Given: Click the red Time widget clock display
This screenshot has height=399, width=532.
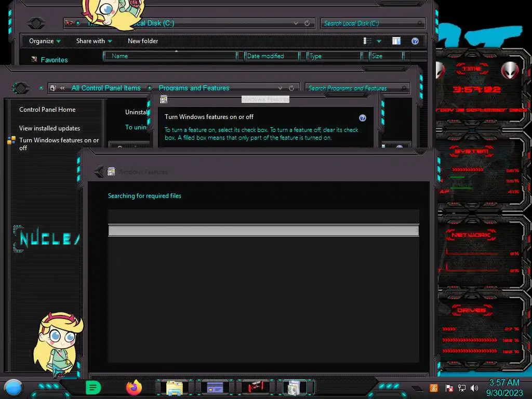Looking at the screenshot, I should point(477,89).
